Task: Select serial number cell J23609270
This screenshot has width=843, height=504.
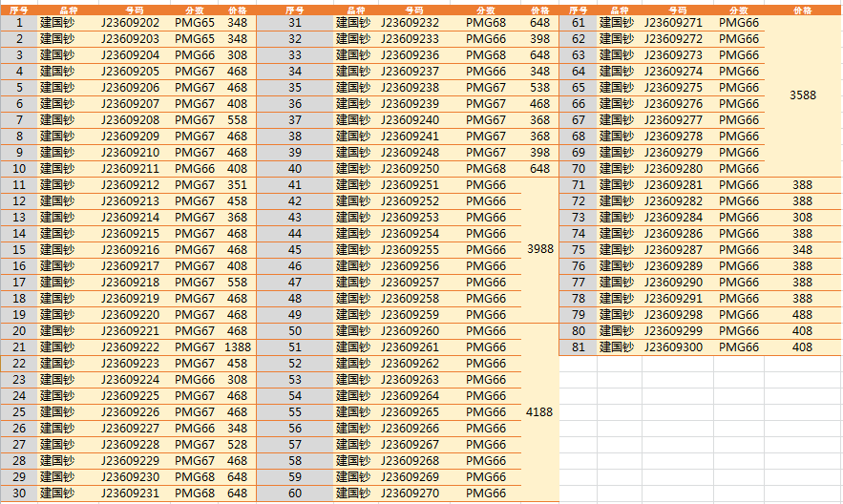Action: coord(410,493)
